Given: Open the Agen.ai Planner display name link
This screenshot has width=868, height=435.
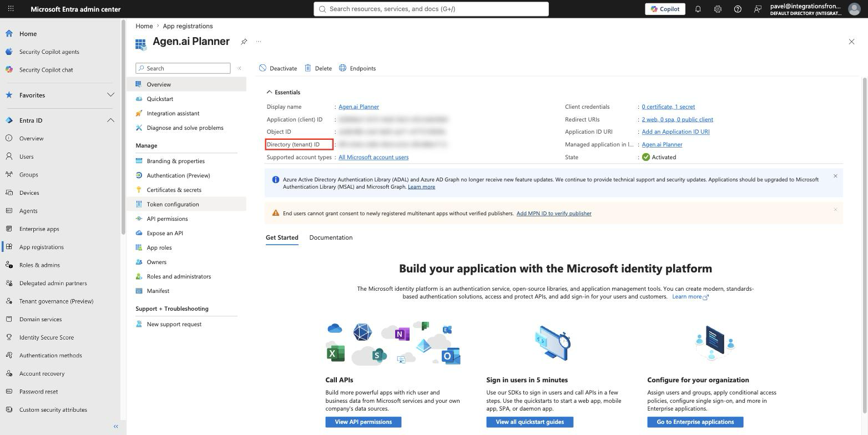Looking at the screenshot, I should [x=359, y=107].
